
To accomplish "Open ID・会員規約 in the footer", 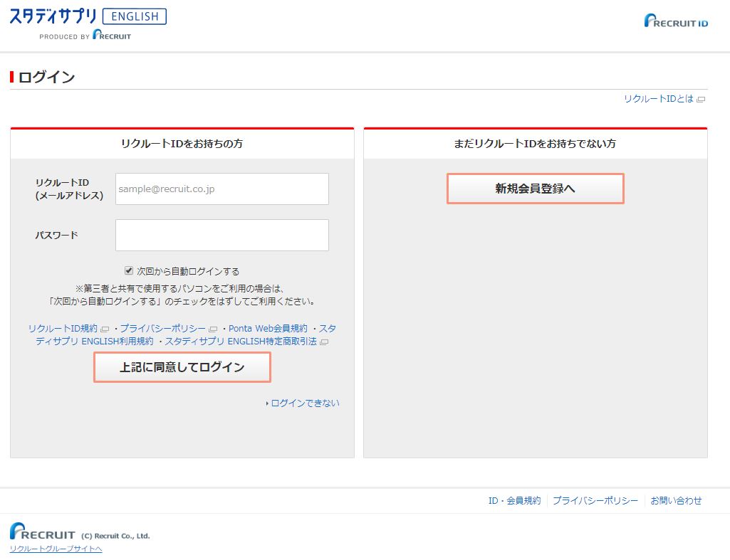I will (514, 501).
